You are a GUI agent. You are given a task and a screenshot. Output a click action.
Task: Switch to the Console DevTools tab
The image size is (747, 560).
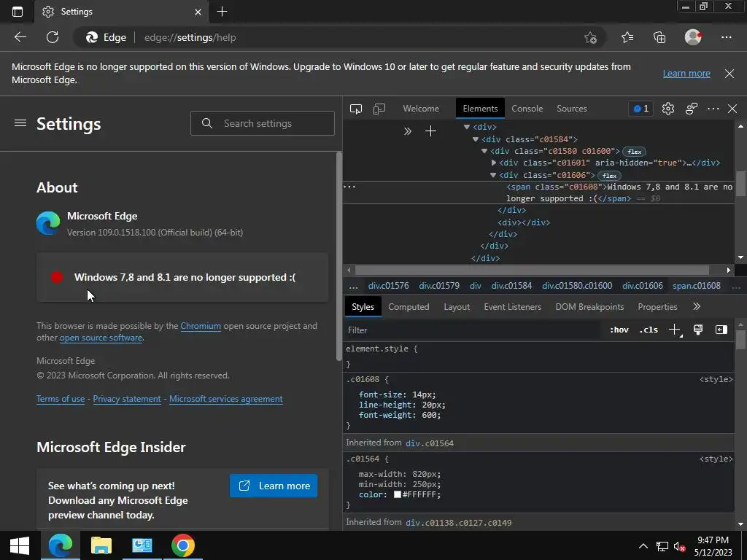(x=527, y=109)
